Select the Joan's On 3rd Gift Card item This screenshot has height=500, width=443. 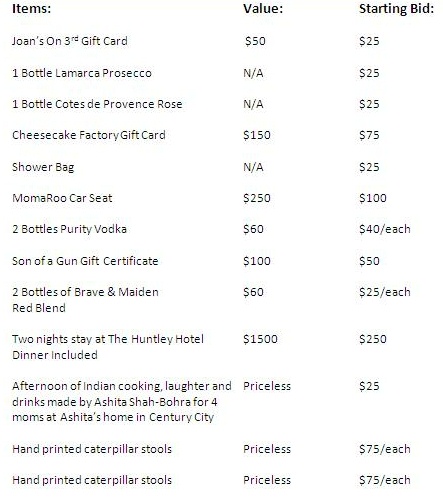(70, 41)
